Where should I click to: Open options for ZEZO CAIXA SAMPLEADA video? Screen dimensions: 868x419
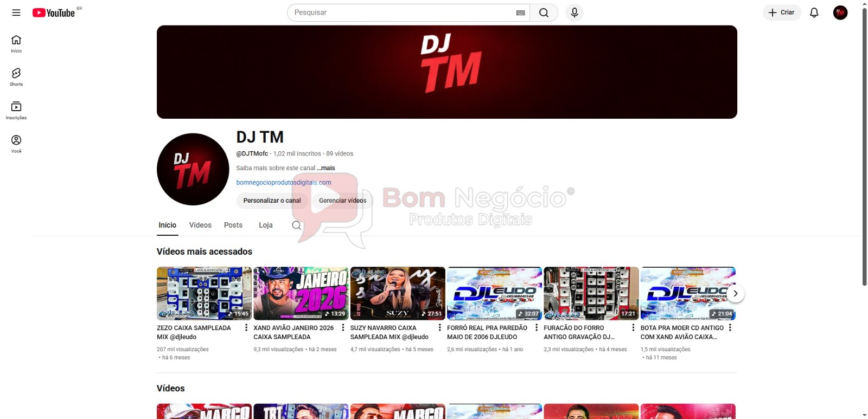click(x=246, y=327)
